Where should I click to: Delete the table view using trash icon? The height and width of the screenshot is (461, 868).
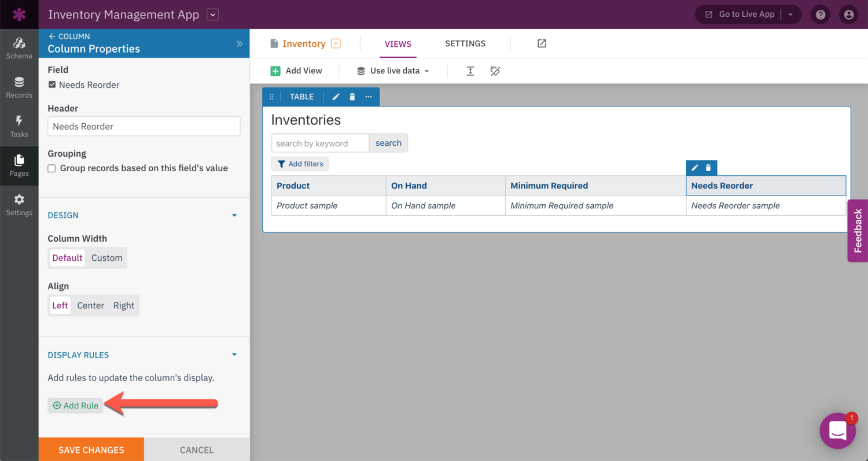(352, 97)
